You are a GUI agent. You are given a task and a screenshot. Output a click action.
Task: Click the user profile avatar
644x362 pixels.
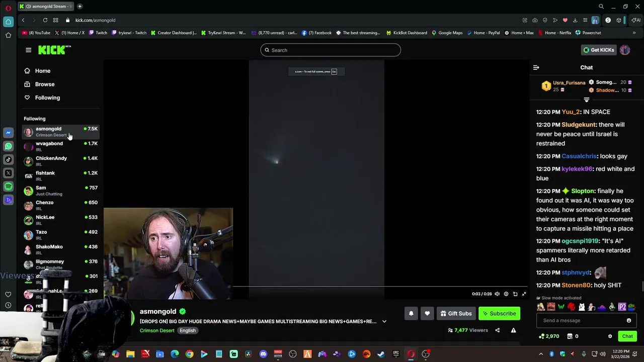pyautogui.click(x=625, y=50)
